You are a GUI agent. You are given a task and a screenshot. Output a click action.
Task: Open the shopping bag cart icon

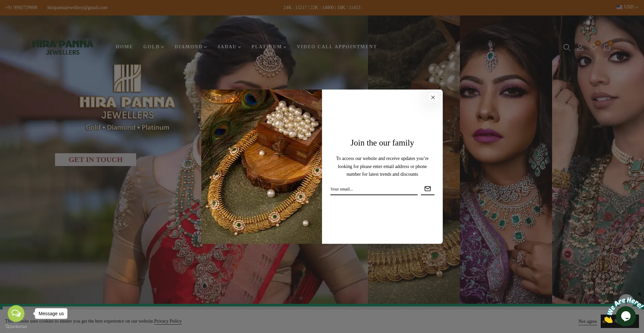click(x=607, y=47)
